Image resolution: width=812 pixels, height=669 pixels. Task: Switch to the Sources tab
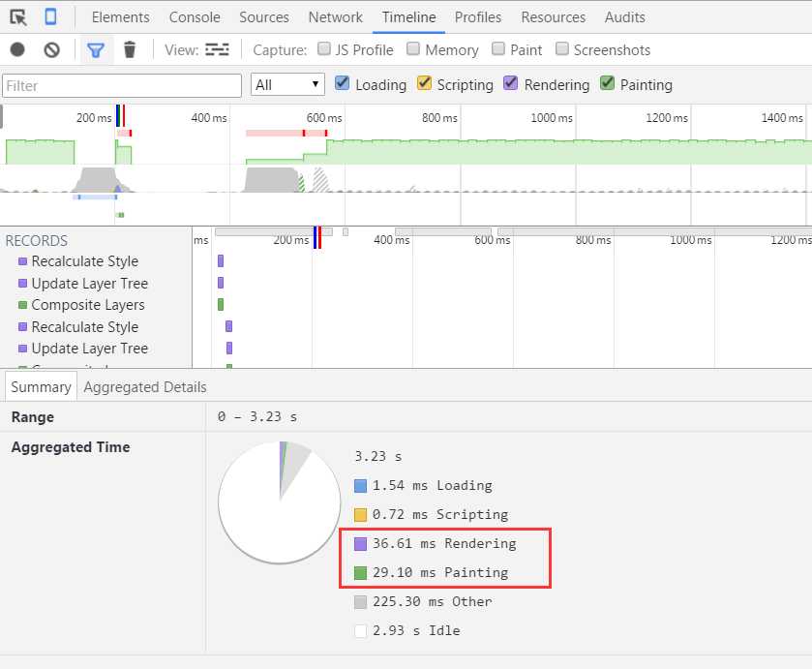[264, 17]
